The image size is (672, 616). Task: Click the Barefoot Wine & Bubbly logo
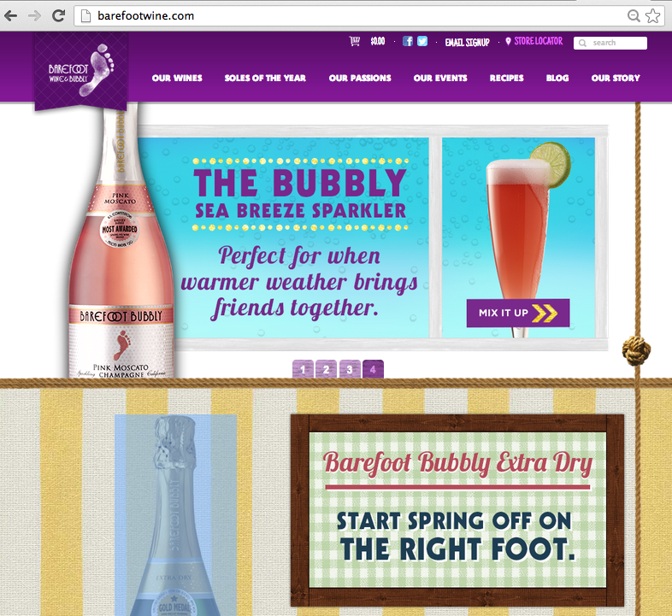[81, 71]
